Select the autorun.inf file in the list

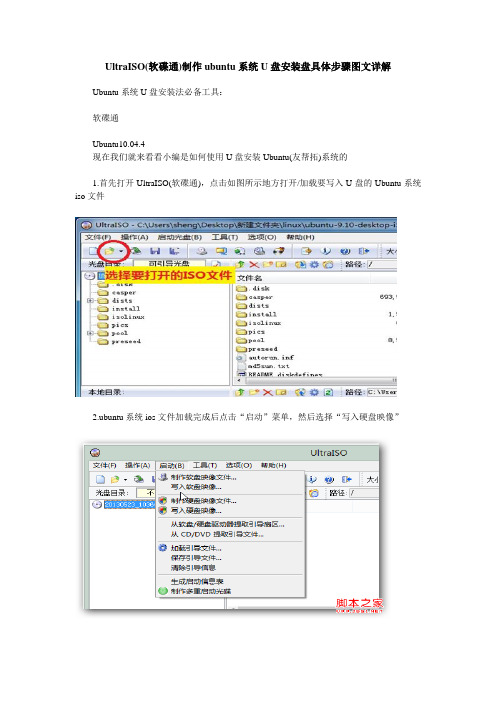click(x=265, y=358)
